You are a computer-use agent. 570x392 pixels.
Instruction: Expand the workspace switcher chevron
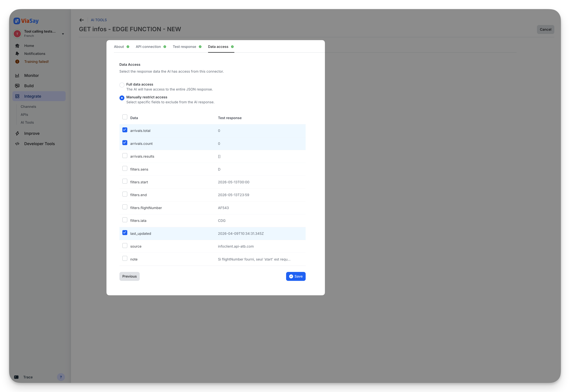click(63, 34)
